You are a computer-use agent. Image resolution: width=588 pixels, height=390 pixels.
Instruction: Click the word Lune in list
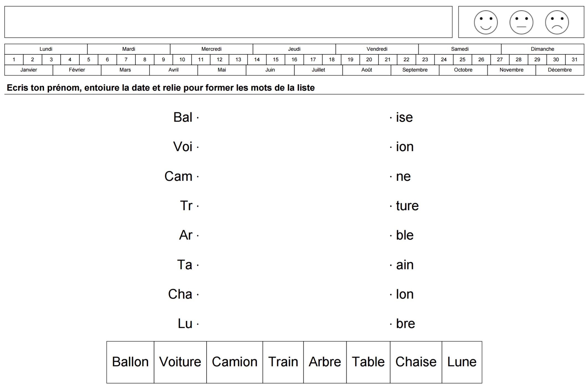pyautogui.click(x=462, y=362)
